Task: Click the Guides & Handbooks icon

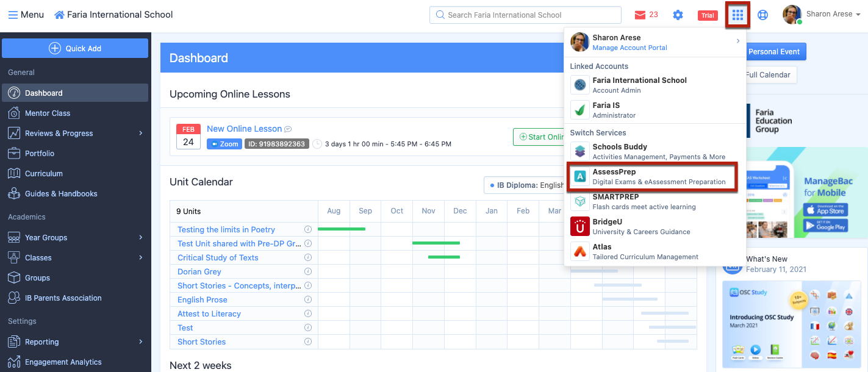Action: pyautogui.click(x=14, y=193)
